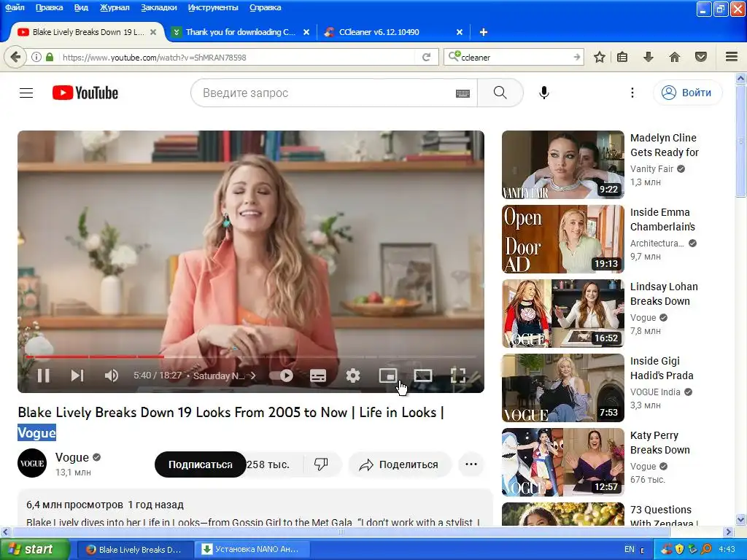This screenshot has height=560, width=747.
Task: Open the YouTube hamburger guide menu
Action: pyautogui.click(x=26, y=93)
